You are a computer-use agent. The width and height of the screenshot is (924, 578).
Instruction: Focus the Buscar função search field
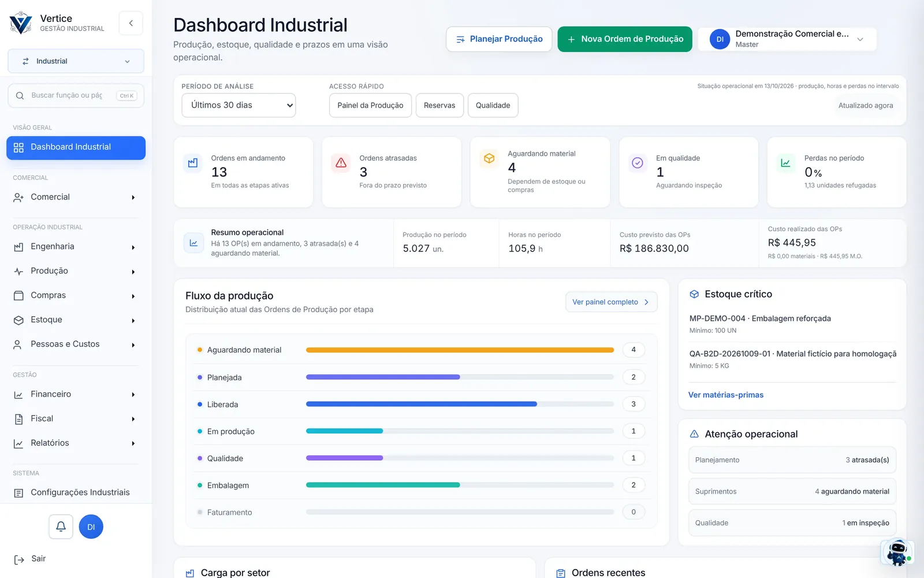[x=76, y=95]
